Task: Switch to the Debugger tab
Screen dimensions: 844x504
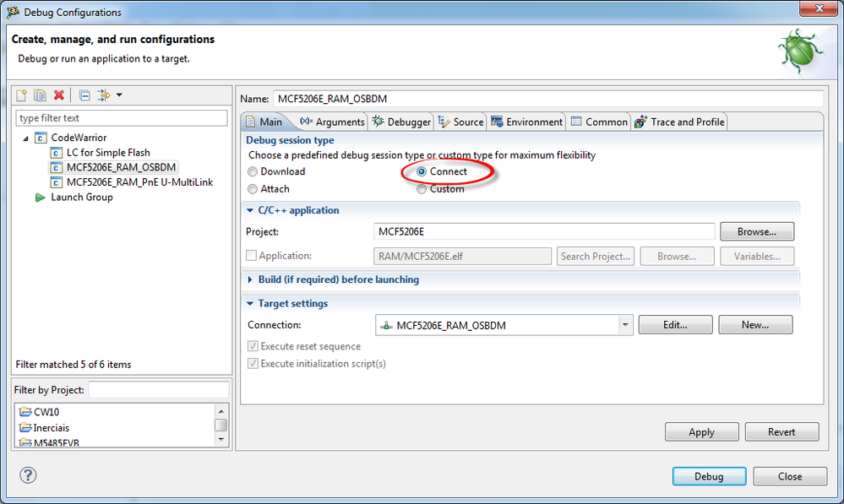Action: [x=401, y=122]
